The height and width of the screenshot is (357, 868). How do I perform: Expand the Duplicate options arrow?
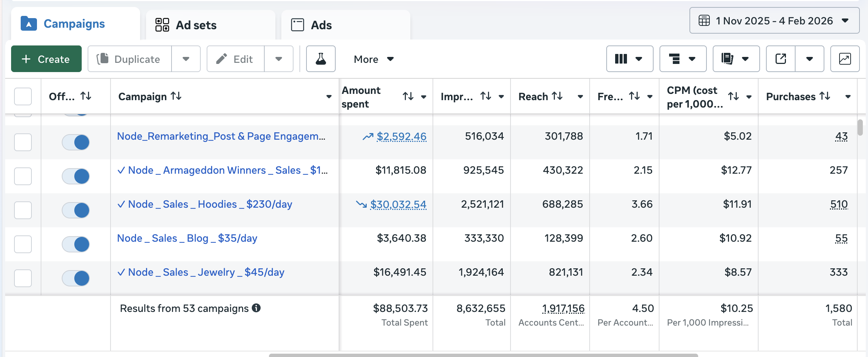point(186,59)
